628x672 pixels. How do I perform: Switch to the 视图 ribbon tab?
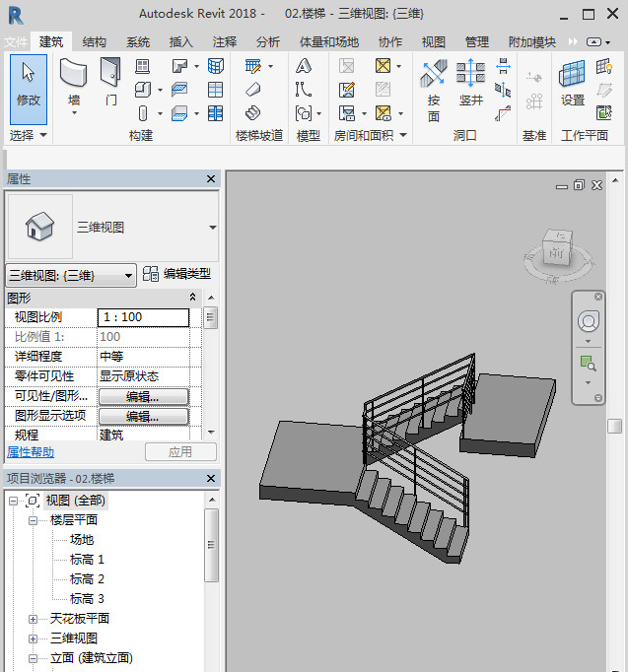coord(434,42)
